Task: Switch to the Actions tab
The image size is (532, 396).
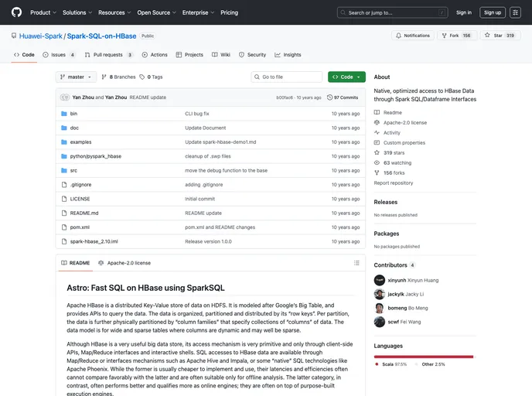Action: pos(155,55)
